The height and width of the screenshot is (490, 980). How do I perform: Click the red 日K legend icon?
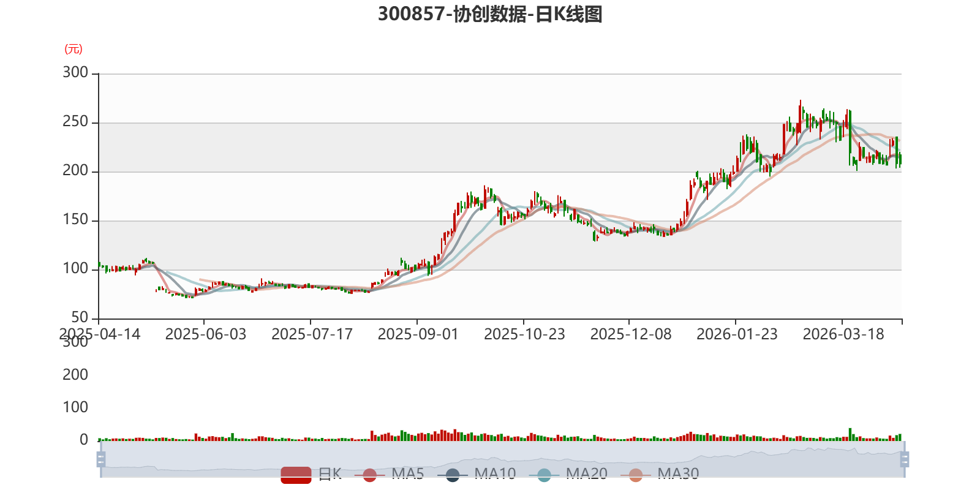pos(296,475)
